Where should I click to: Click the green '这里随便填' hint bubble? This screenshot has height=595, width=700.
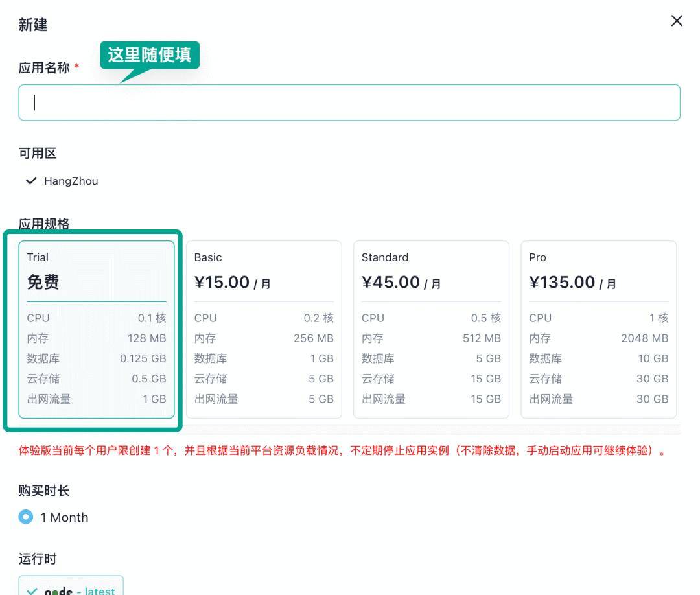pyautogui.click(x=149, y=57)
